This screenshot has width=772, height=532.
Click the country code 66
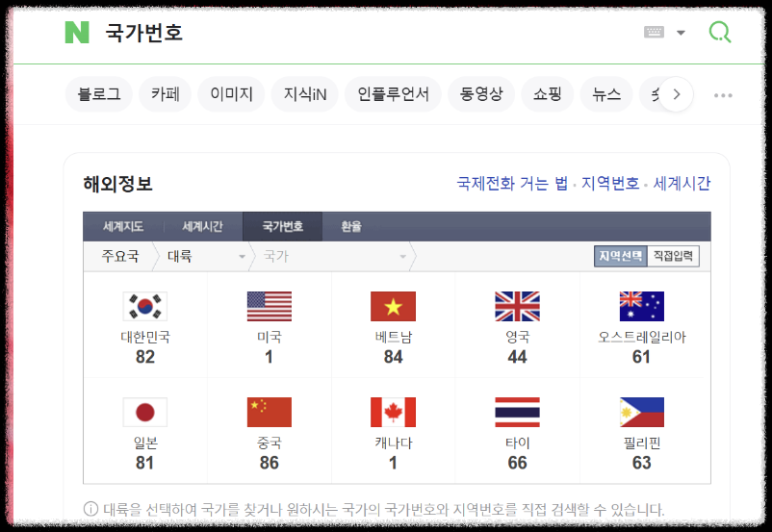(x=518, y=463)
